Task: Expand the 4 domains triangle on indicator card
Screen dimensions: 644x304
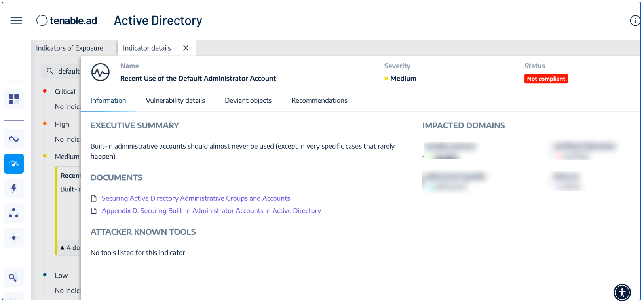Action: click(63, 248)
